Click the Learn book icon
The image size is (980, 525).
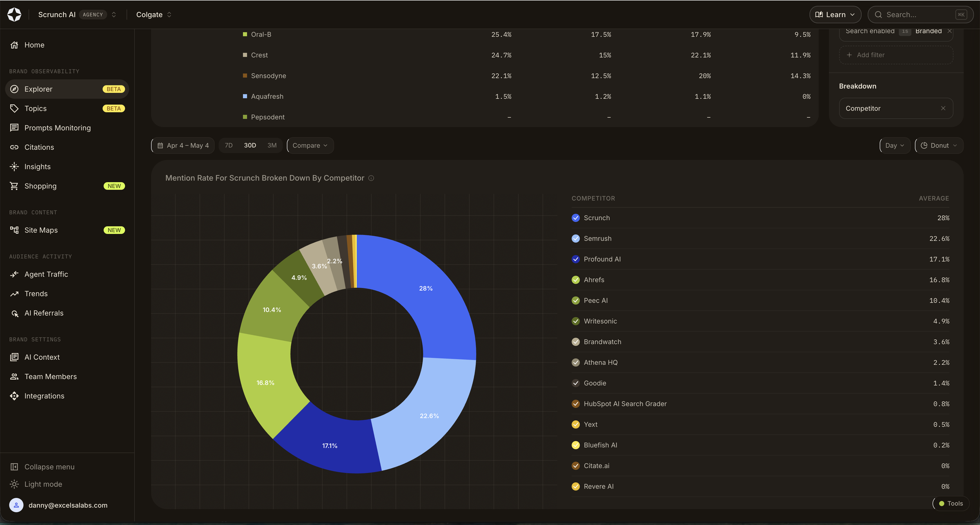tap(819, 14)
